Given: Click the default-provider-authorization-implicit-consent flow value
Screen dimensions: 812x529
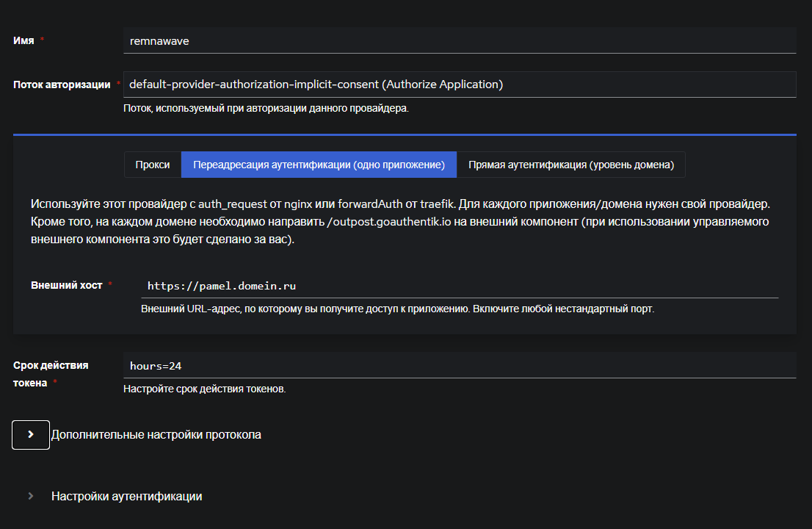Looking at the screenshot, I should point(316,84).
